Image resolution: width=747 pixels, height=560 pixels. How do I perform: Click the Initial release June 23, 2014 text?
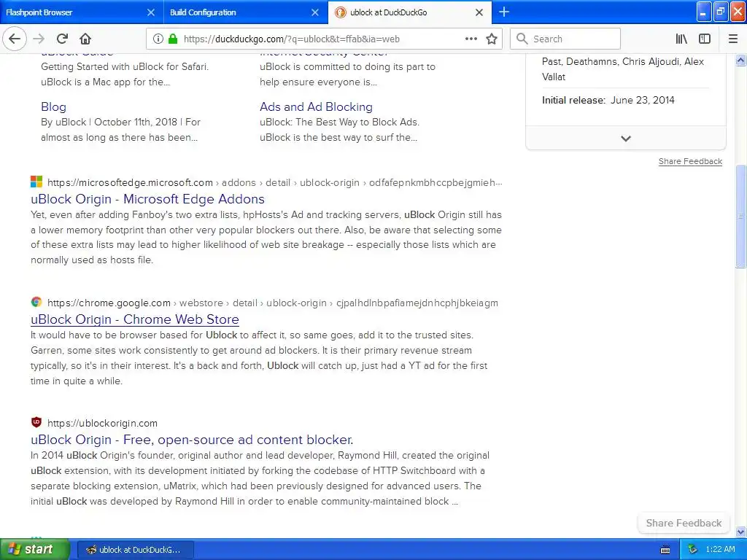click(x=608, y=100)
